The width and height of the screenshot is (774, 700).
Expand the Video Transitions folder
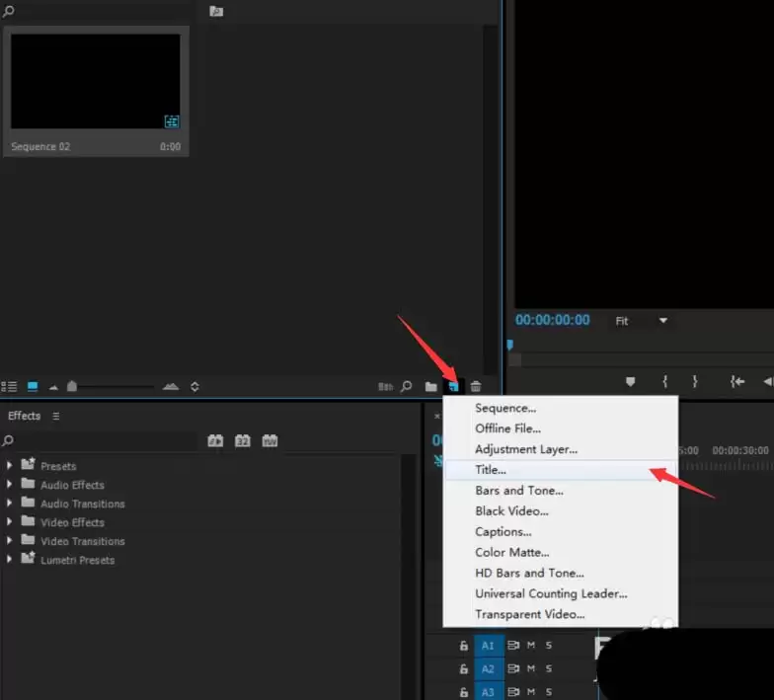click(x=11, y=541)
